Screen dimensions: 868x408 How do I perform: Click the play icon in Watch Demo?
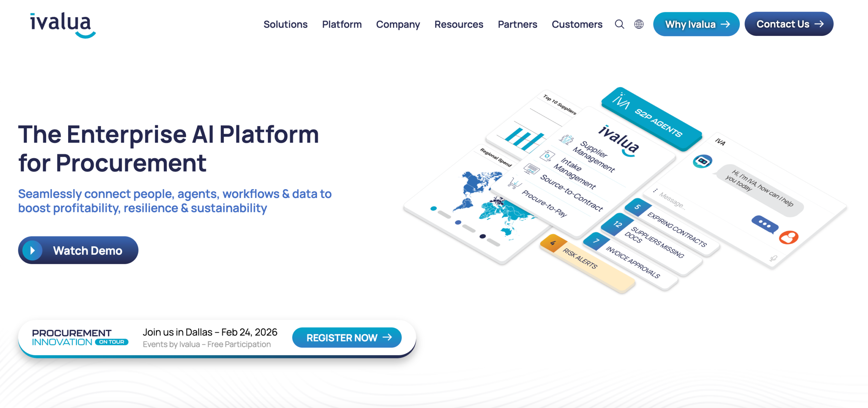tap(33, 250)
